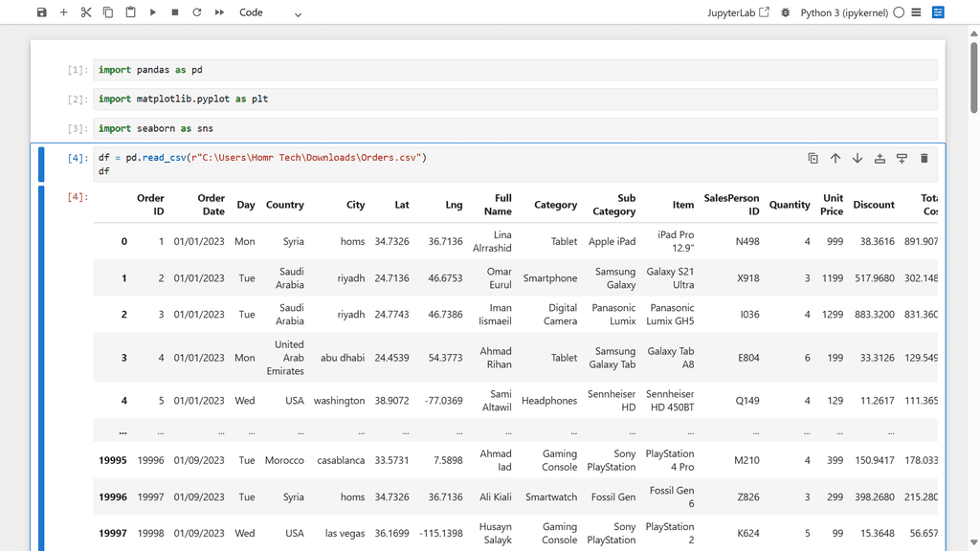The width and height of the screenshot is (980, 551).
Task: Save the notebook with the disk icon
Action: (41, 12)
